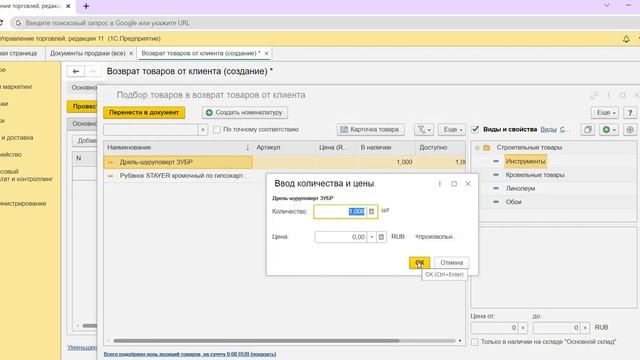The height and width of the screenshot is (360, 640).
Task: Click Создать номенклатуру button
Action: pyautogui.click(x=245, y=112)
